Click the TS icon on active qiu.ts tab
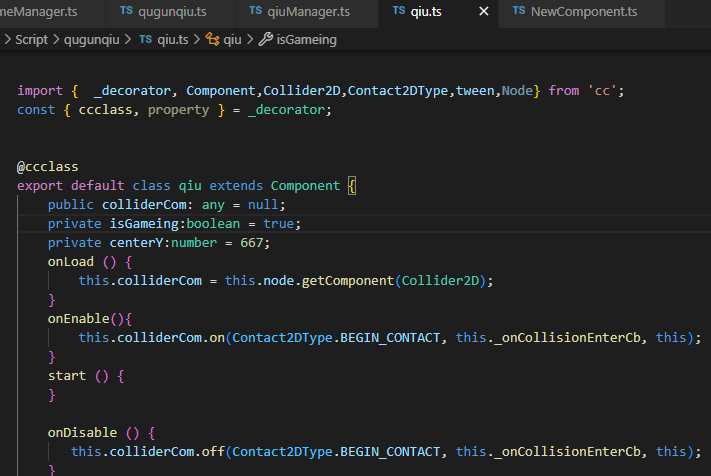This screenshot has height=476, width=711. [x=398, y=11]
